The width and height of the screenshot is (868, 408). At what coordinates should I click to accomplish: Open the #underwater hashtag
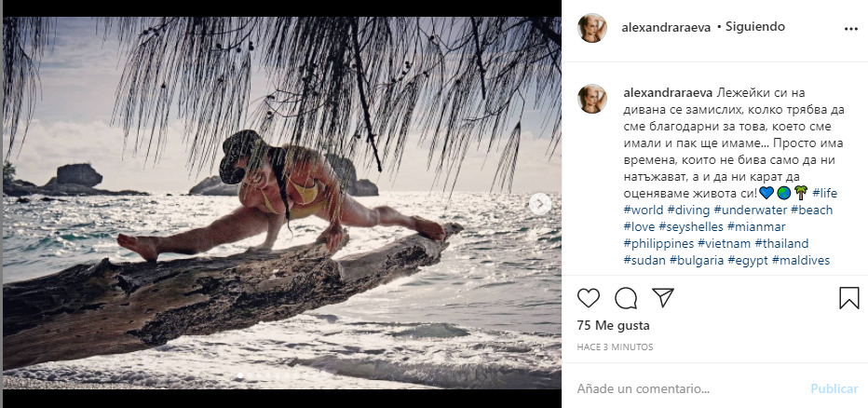[752, 210]
